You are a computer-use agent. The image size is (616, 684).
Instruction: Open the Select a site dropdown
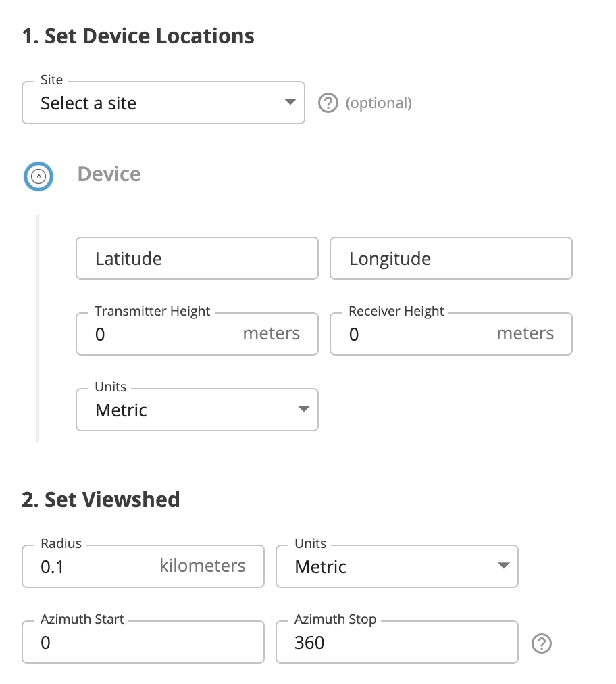[163, 103]
